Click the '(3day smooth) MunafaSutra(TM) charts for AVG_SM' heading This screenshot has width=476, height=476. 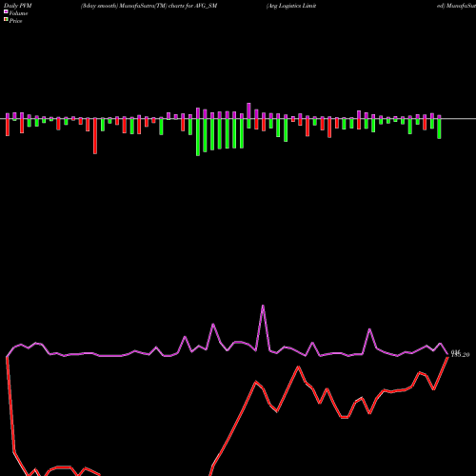[149, 6]
